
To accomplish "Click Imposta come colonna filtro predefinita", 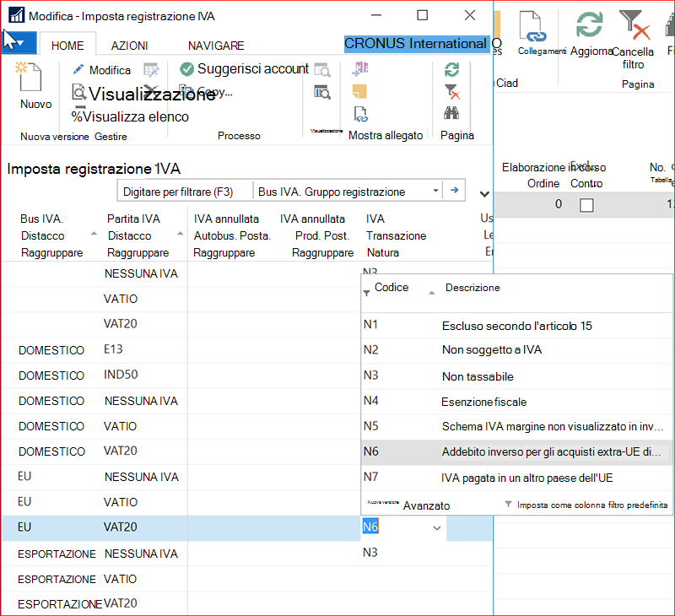I will click(592, 505).
